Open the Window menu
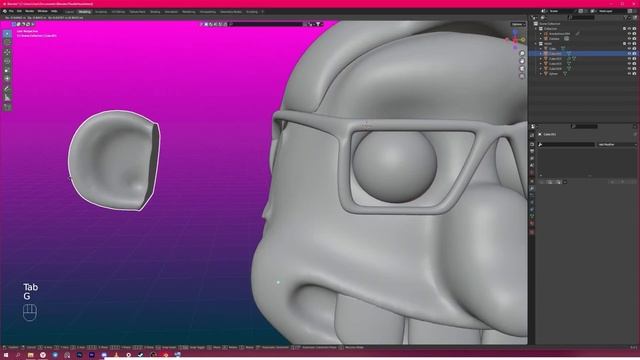 [42, 11]
